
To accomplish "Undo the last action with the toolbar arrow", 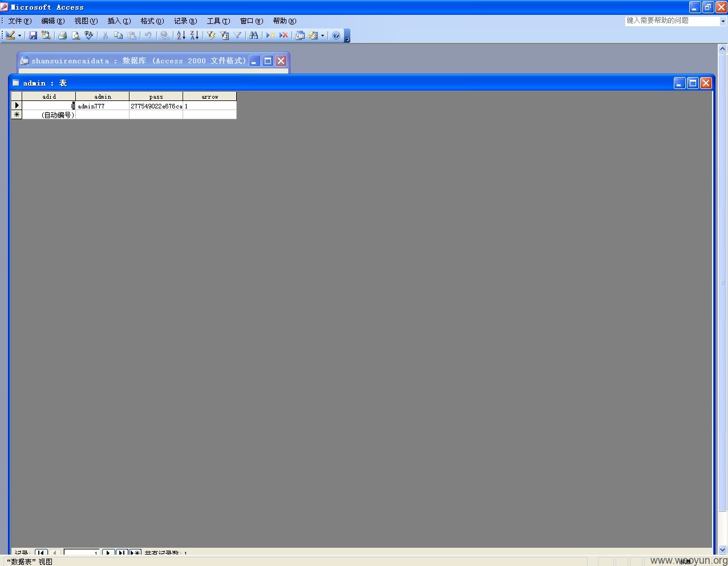I will pyautogui.click(x=148, y=35).
